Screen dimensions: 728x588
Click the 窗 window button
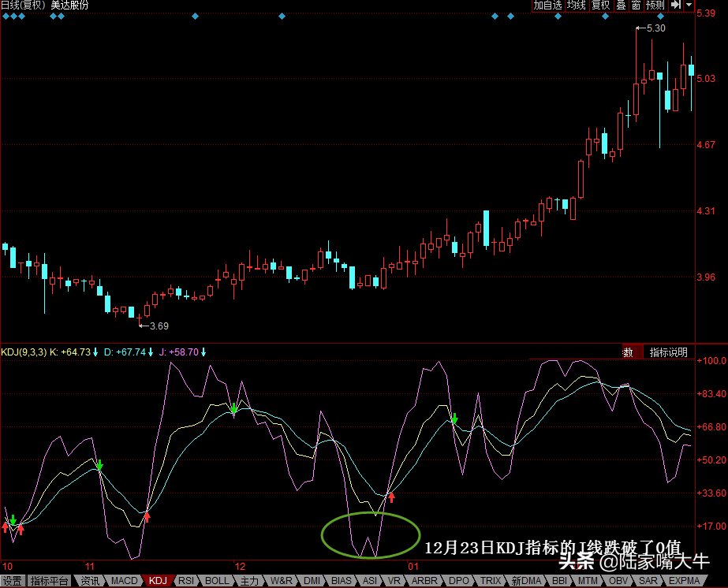click(x=636, y=5)
